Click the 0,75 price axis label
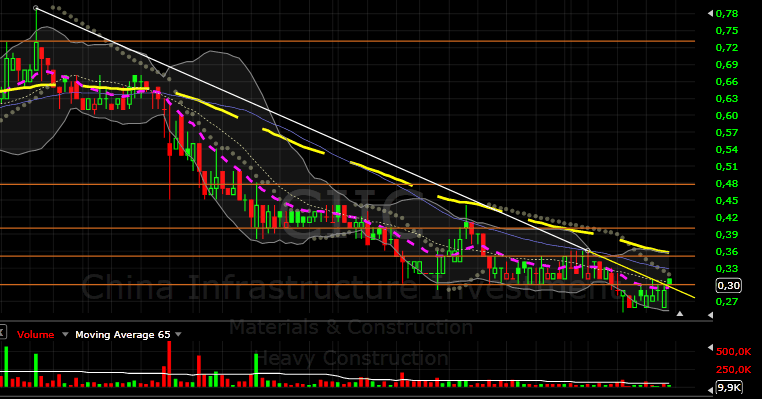Viewport: 762px width, 399px height. pos(727,31)
